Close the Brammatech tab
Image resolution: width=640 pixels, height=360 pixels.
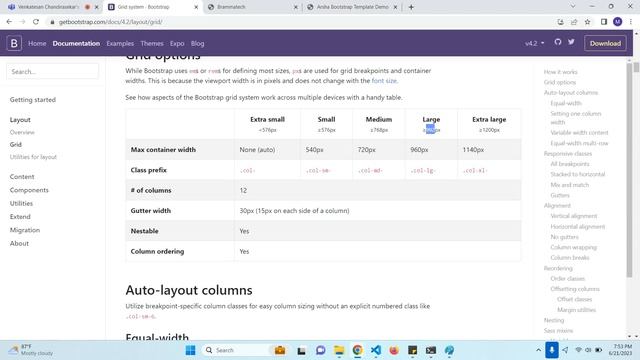point(296,7)
